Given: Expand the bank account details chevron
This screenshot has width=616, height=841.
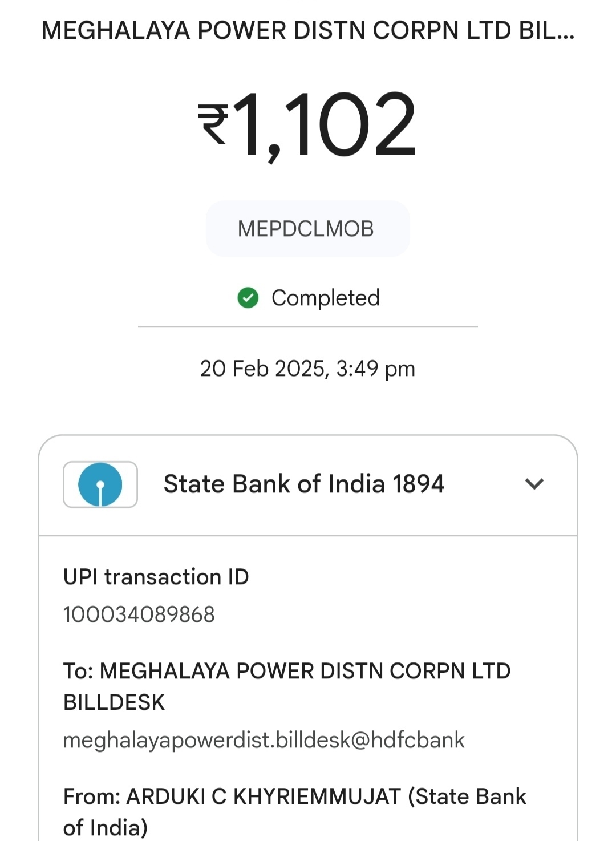Looking at the screenshot, I should 534,484.
